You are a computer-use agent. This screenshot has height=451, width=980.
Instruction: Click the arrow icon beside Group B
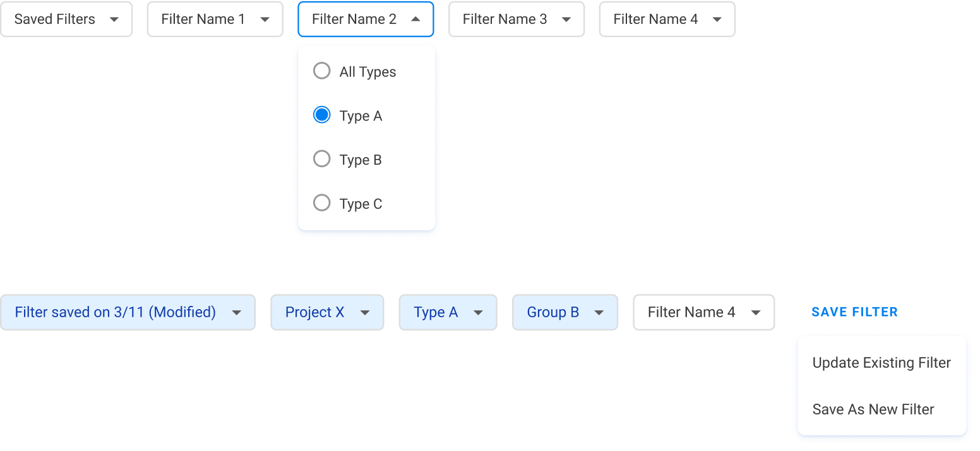[599, 313]
